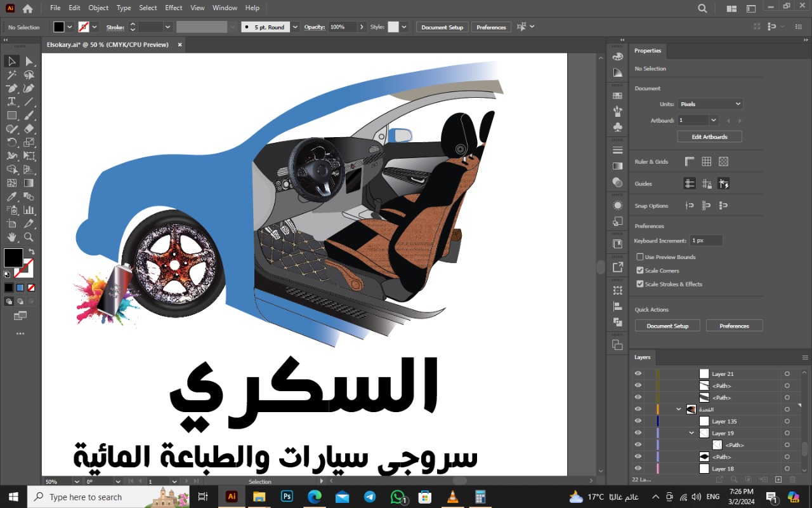Image resolution: width=812 pixels, height=508 pixels.
Task: Collapse Layer 19 in Layers panel
Action: 691,433
